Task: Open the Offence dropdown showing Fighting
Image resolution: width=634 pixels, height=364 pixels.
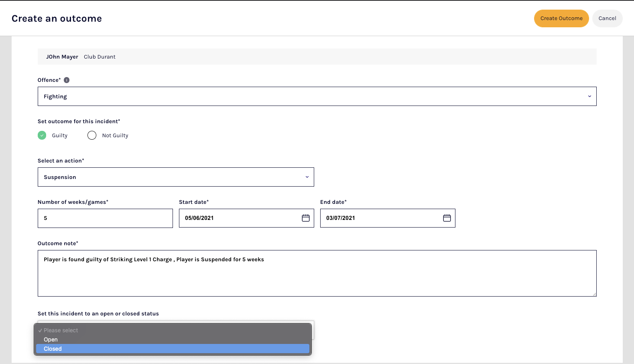Action: [x=313, y=96]
